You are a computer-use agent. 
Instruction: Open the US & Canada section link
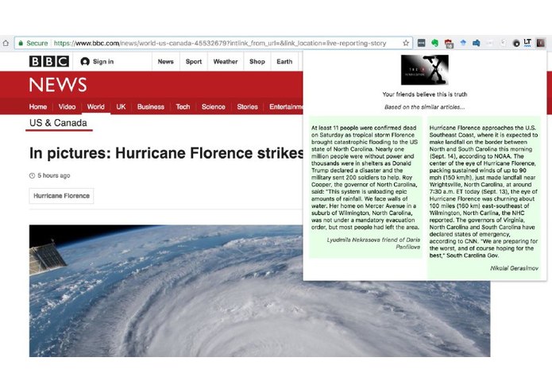click(59, 123)
